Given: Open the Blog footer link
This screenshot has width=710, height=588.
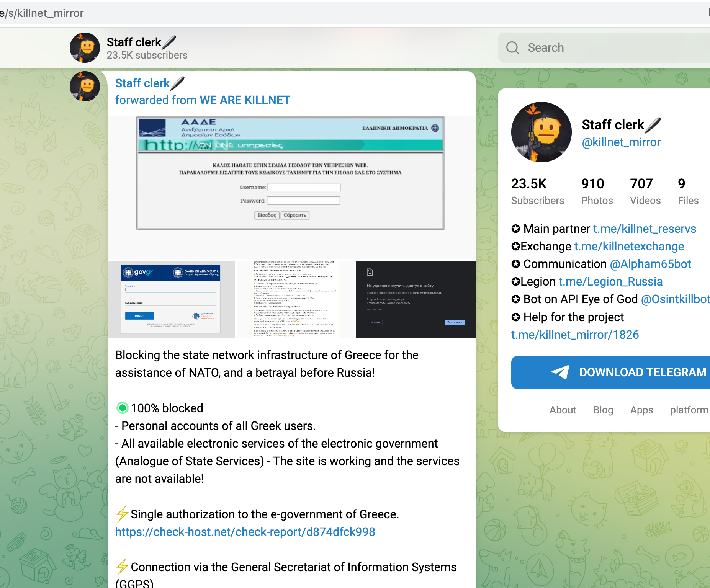Looking at the screenshot, I should pos(603,410).
